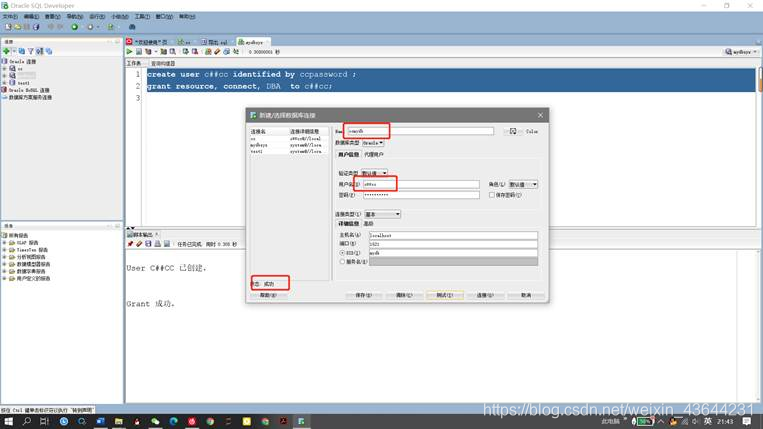The width and height of the screenshot is (763, 429).
Task: Select service name radio button
Action: tap(342, 262)
